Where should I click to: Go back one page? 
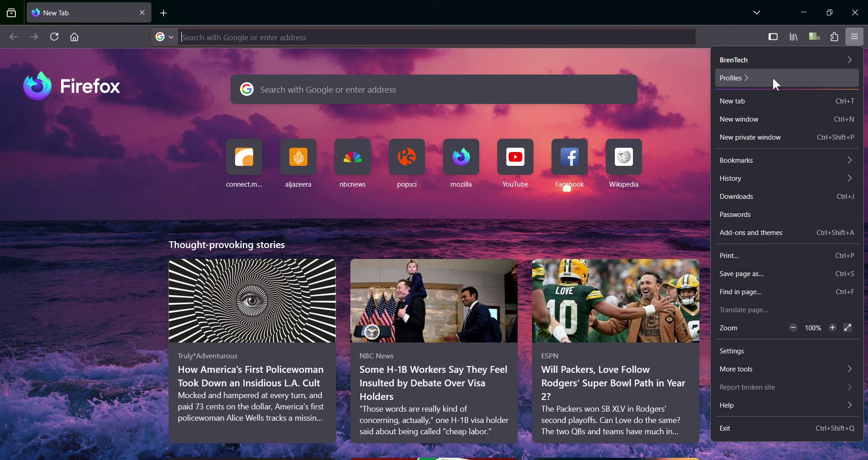click(x=14, y=37)
